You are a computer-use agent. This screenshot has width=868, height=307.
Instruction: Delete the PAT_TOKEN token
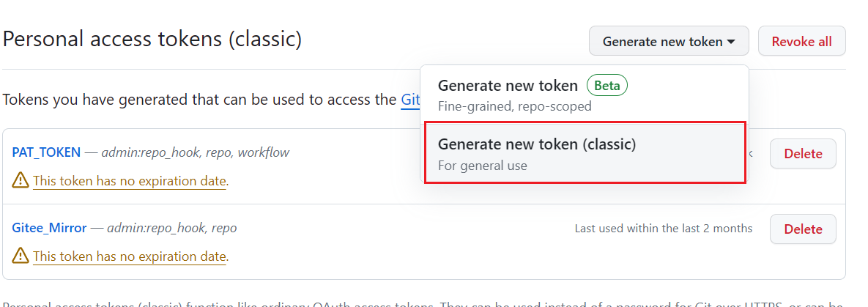point(803,154)
